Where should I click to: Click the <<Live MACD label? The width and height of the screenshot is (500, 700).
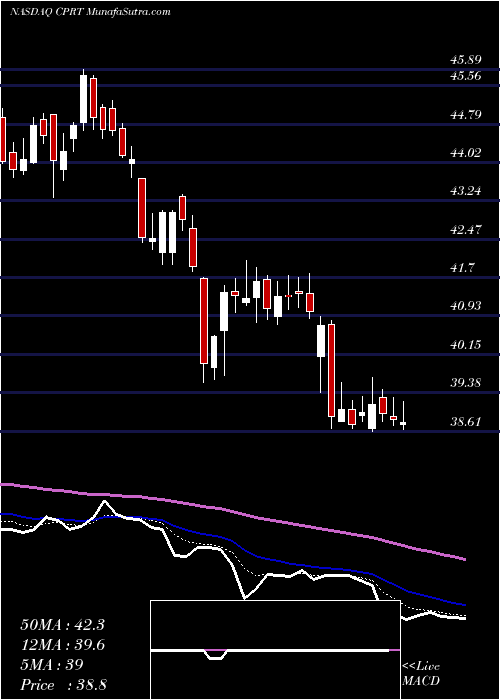[421, 674]
